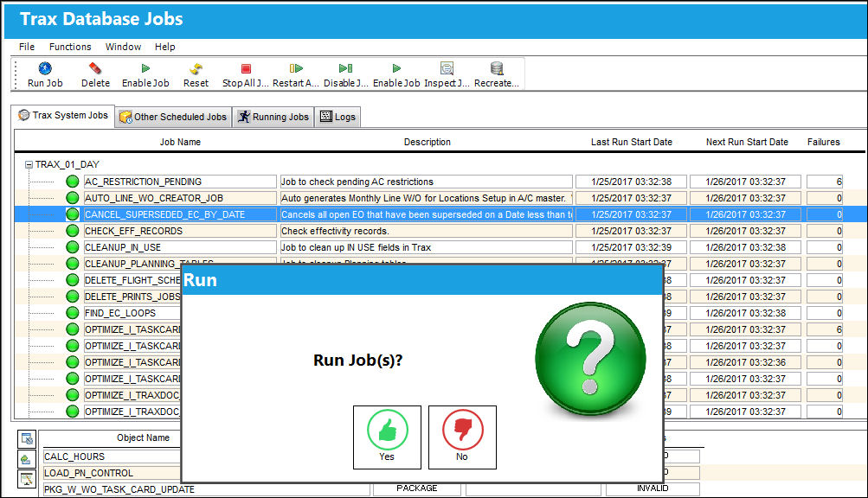Viewport: 868px width, 498px height.
Task: Choose No in the Run dialog
Action: click(x=462, y=437)
